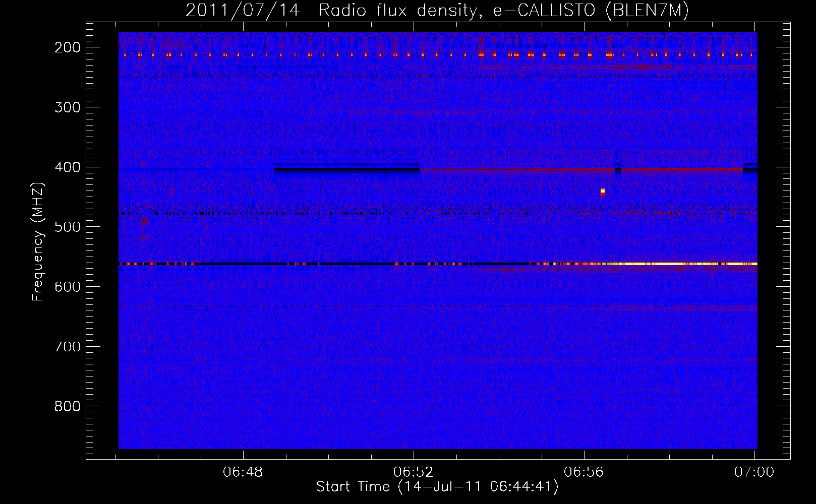Click the plot title with BLEN7M
This screenshot has width=816, height=504.
(437, 10)
